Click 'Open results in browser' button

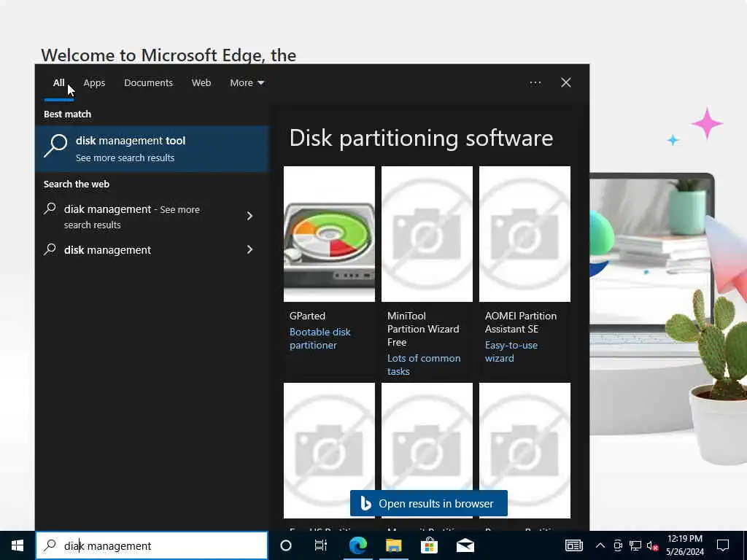click(x=429, y=503)
